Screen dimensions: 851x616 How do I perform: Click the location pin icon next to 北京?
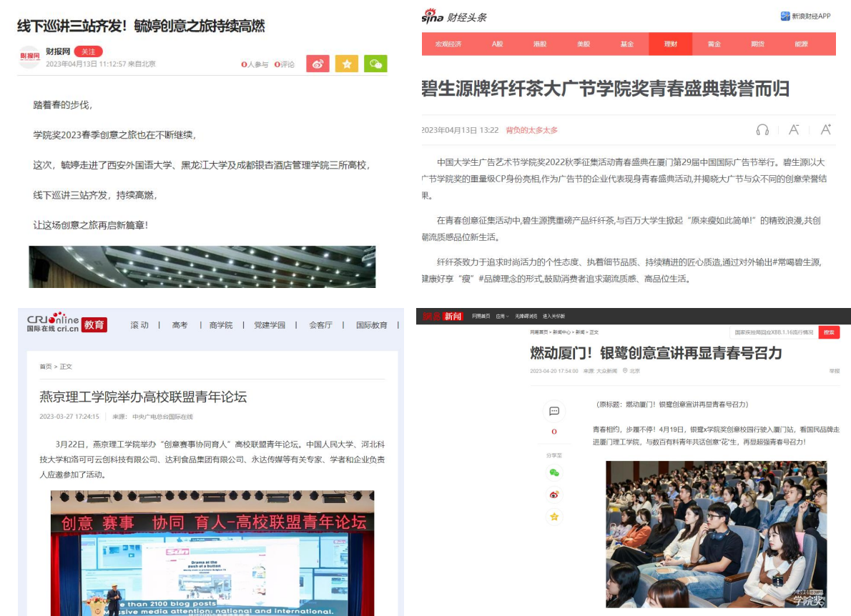[625, 371]
